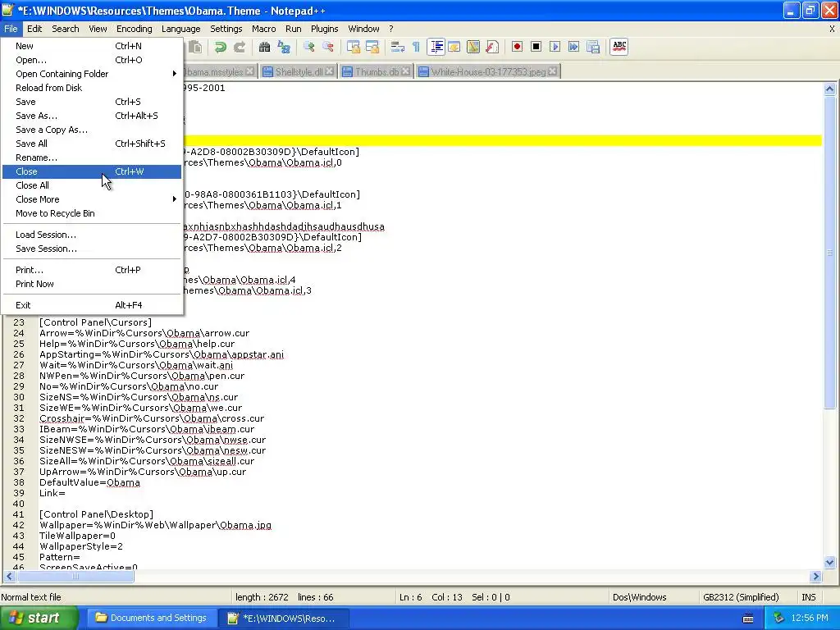Image resolution: width=840 pixels, height=630 pixels.
Task: Select the Obama.msstyles tab
Action: point(220,72)
